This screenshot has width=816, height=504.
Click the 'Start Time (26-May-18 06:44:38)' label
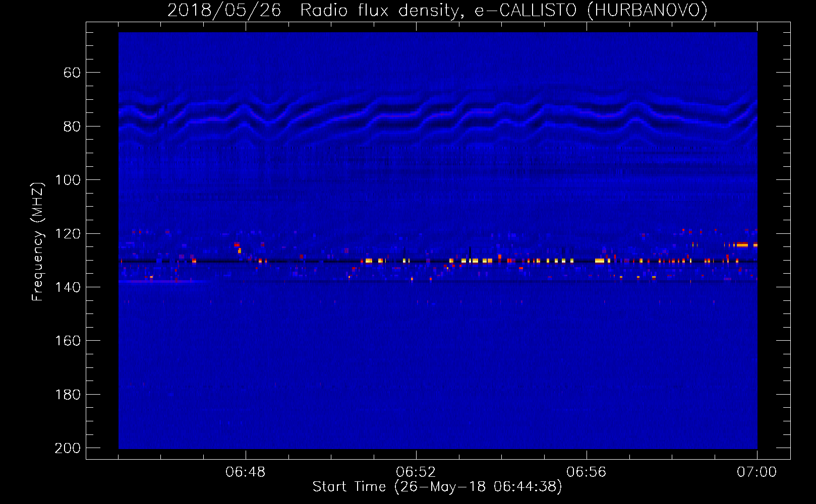point(437,487)
